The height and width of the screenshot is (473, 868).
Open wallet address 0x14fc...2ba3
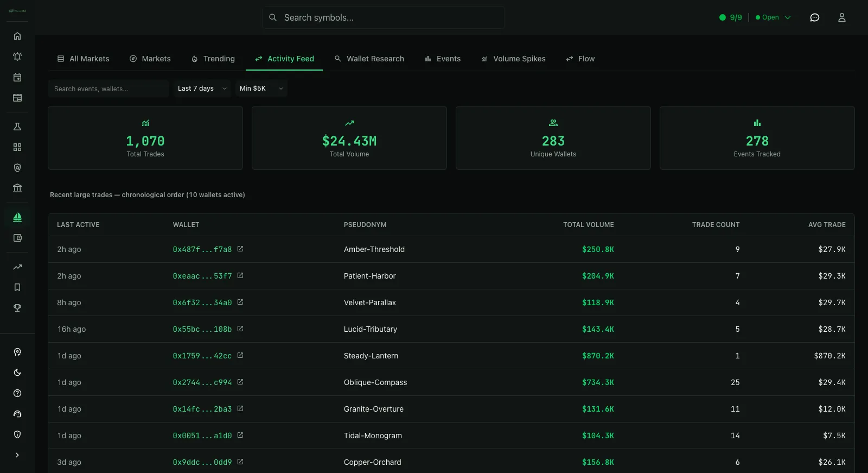pyautogui.click(x=202, y=409)
